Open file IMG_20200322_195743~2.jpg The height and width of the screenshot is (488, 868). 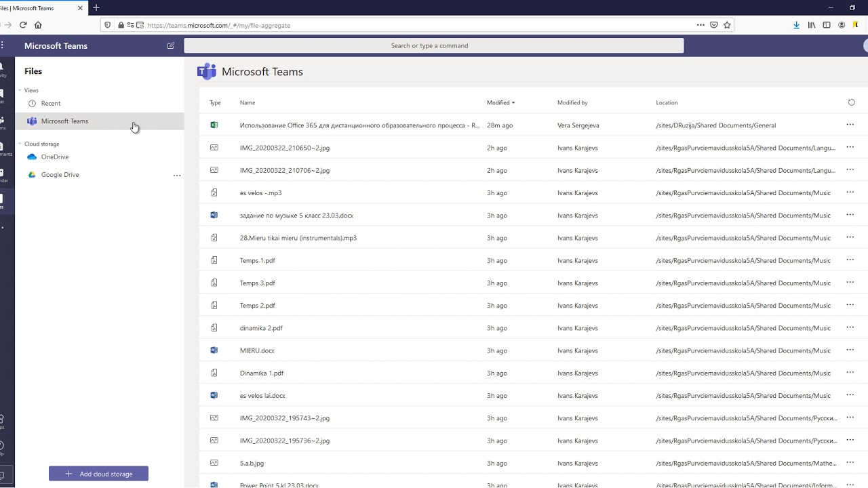point(284,418)
